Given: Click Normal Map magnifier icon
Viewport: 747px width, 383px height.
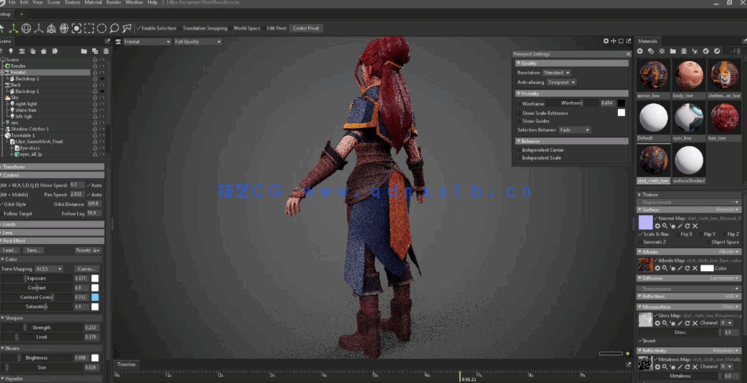Looking at the screenshot, I should pos(665,226).
